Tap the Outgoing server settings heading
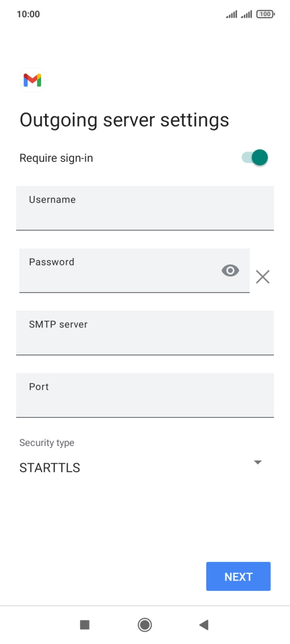This screenshot has width=290, height=644. [x=124, y=120]
